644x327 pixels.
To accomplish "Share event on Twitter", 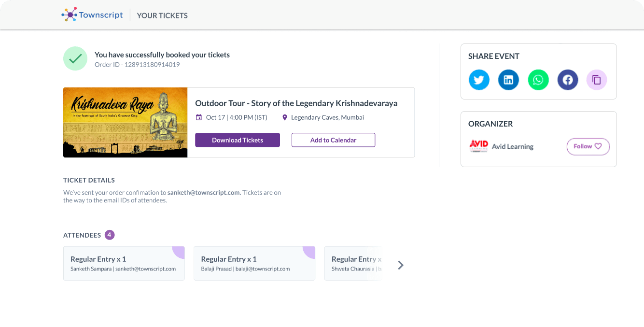I will coord(479,80).
